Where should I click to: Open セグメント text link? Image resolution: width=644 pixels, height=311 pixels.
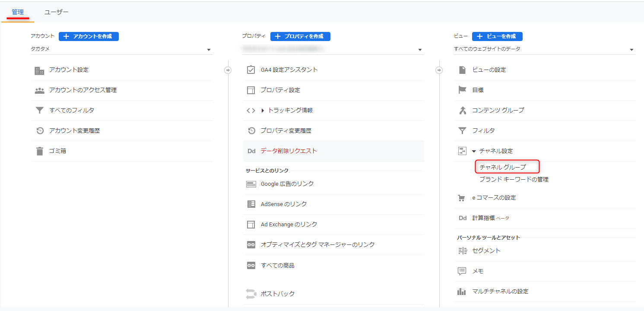pos(486,251)
